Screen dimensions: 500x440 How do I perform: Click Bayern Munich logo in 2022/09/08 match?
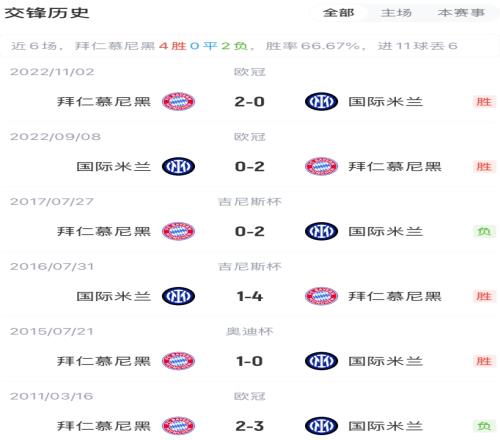tap(321, 166)
